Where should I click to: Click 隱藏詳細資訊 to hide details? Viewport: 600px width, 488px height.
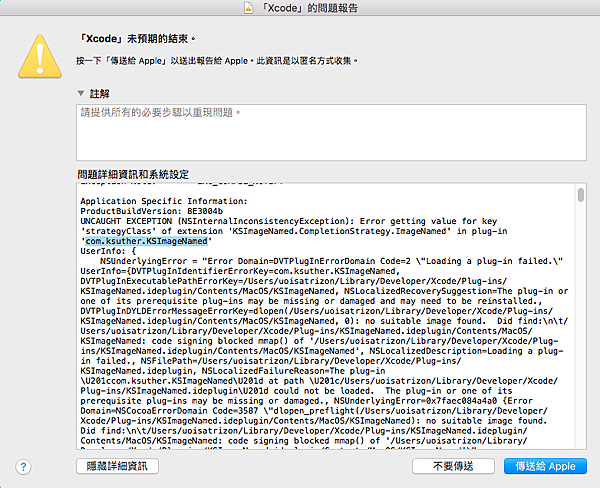pos(117,466)
